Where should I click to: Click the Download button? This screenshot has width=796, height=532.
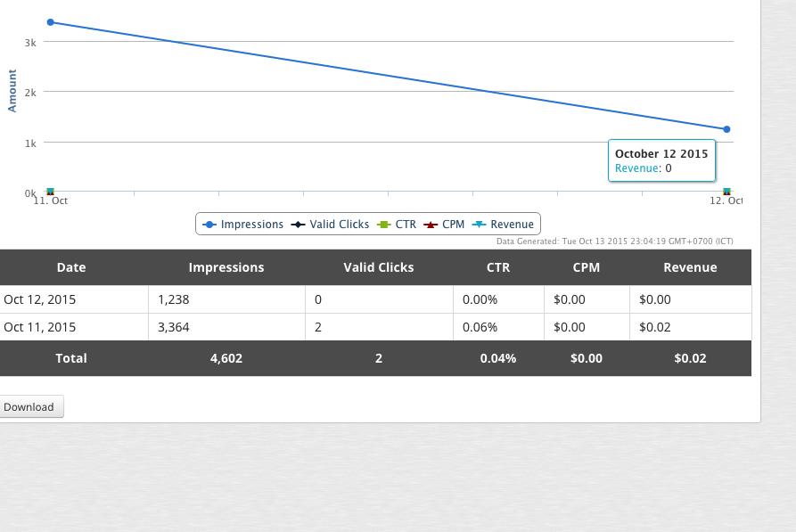click(x=29, y=407)
